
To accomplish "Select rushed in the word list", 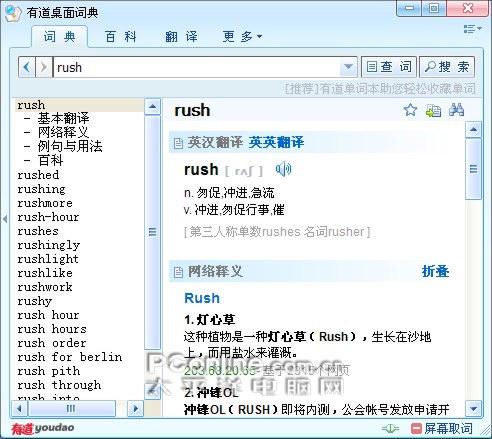I will (38, 175).
